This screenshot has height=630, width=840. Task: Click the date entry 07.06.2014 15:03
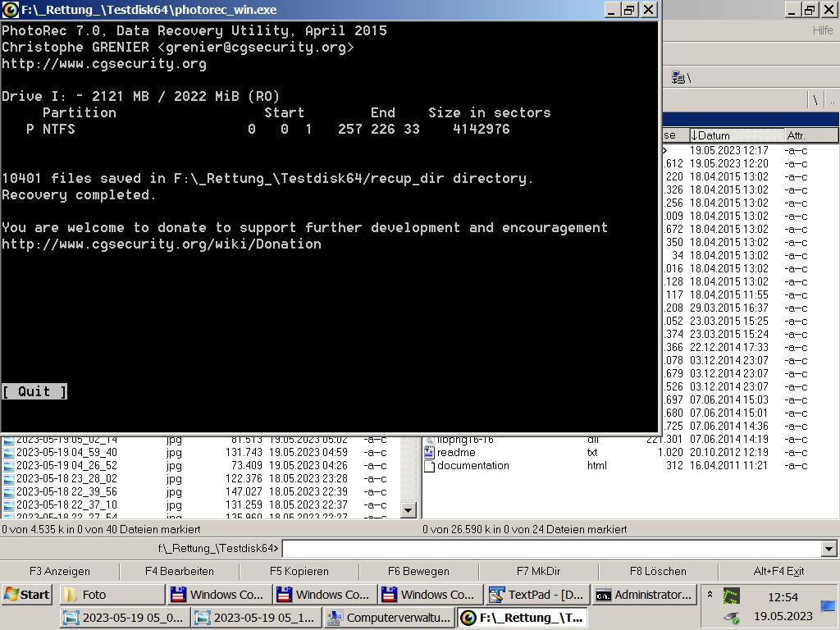(728, 399)
